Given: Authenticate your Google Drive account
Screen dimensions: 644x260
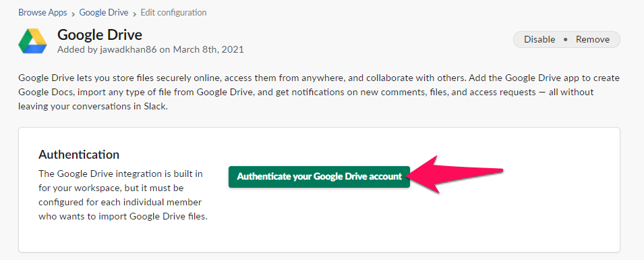Looking at the screenshot, I should pos(319,177).
